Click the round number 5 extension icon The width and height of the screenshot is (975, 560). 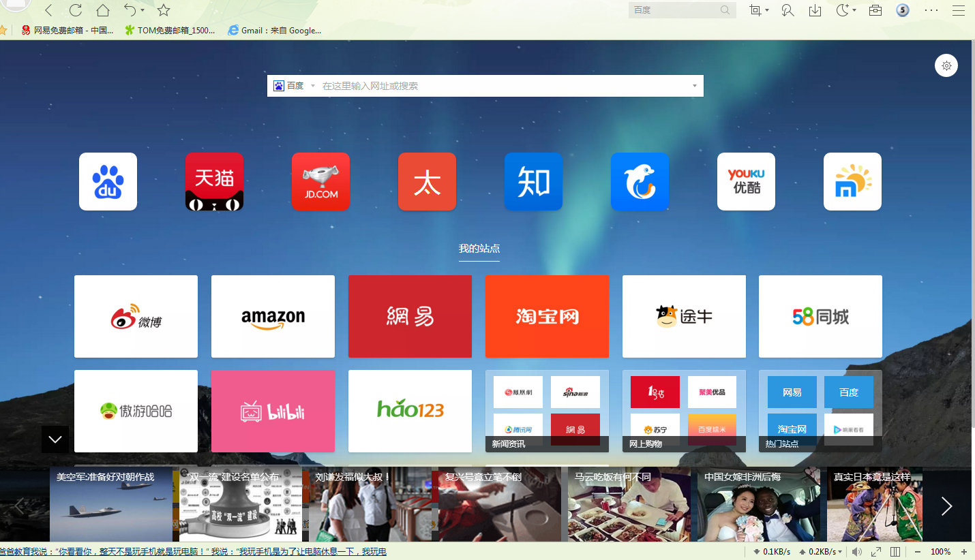(x=903, y=10)
